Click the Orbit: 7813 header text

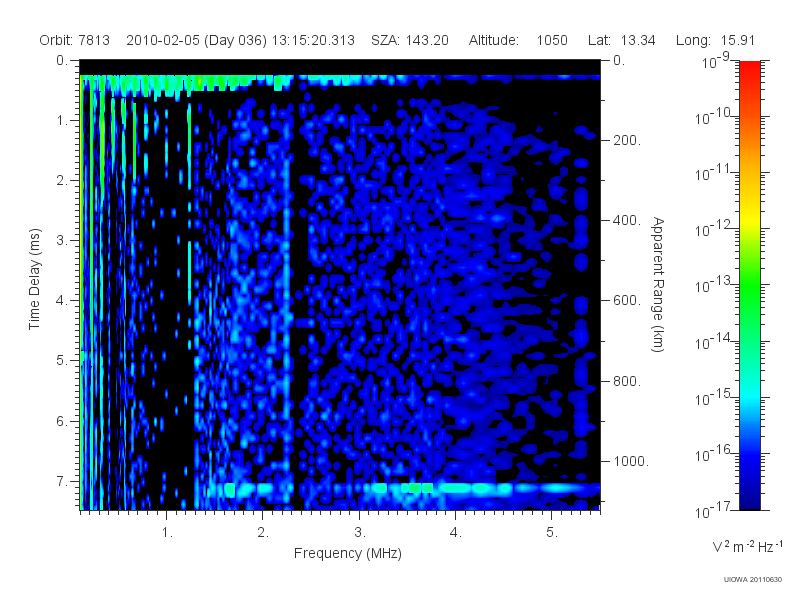coord(74,40)
